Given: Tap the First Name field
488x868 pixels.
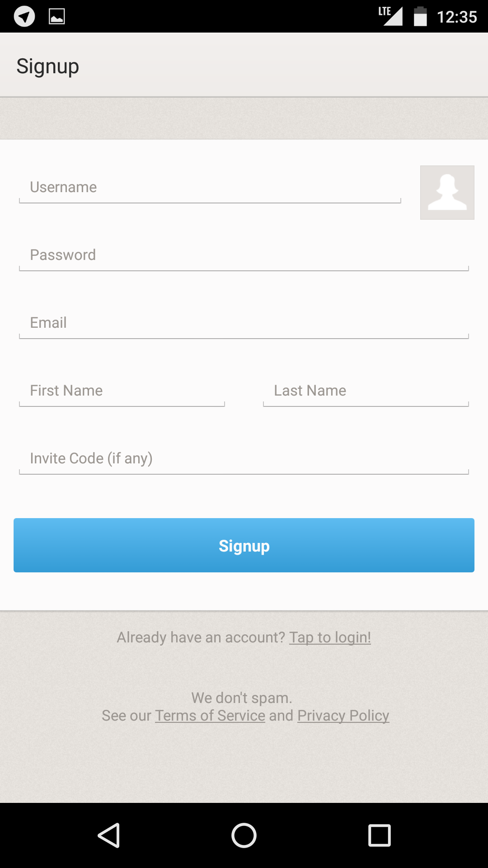Looking at the screenshot, I should (122, 391).
